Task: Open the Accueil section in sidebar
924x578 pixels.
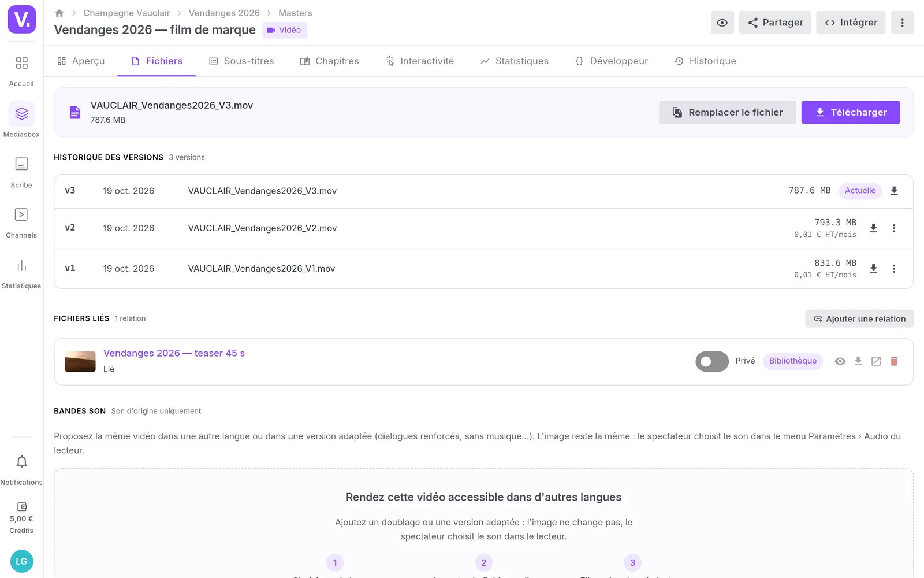Action: point(21,71)
